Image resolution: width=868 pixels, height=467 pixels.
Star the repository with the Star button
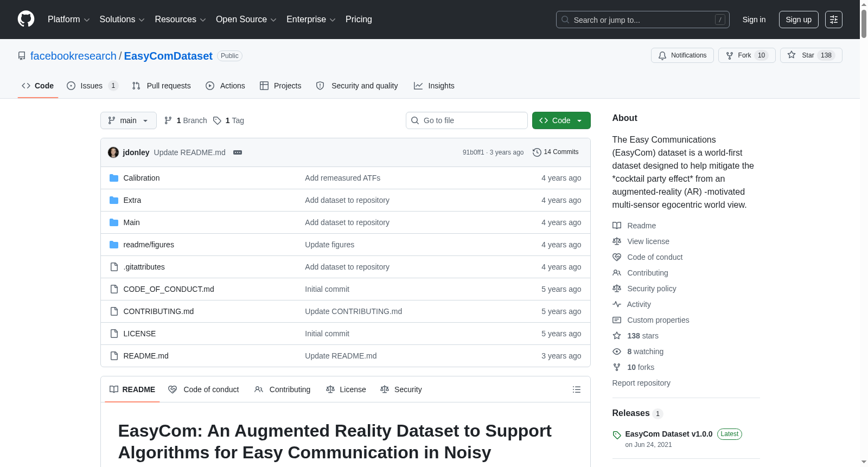(x=811, y=55)
